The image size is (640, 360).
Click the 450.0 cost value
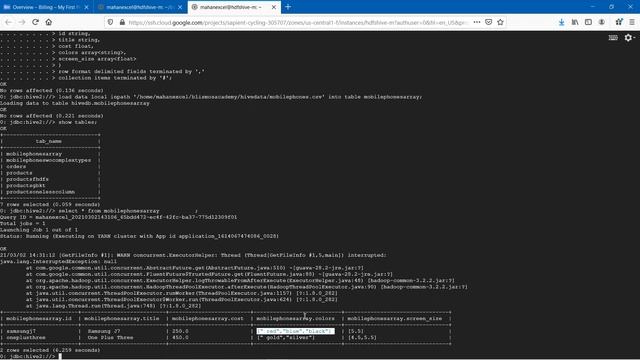pyautogui.click(x=180, y=338)
